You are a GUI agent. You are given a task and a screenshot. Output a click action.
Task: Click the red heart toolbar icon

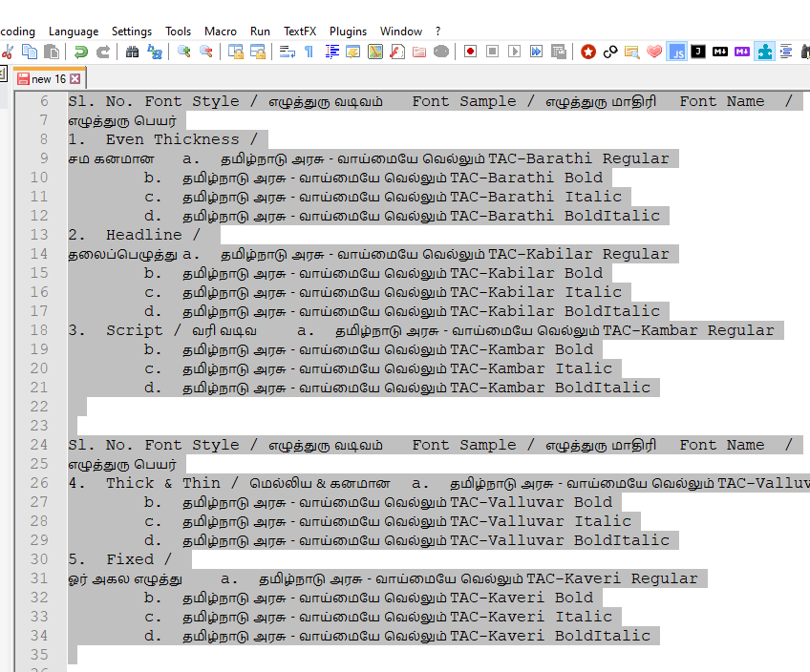point(654,52)
